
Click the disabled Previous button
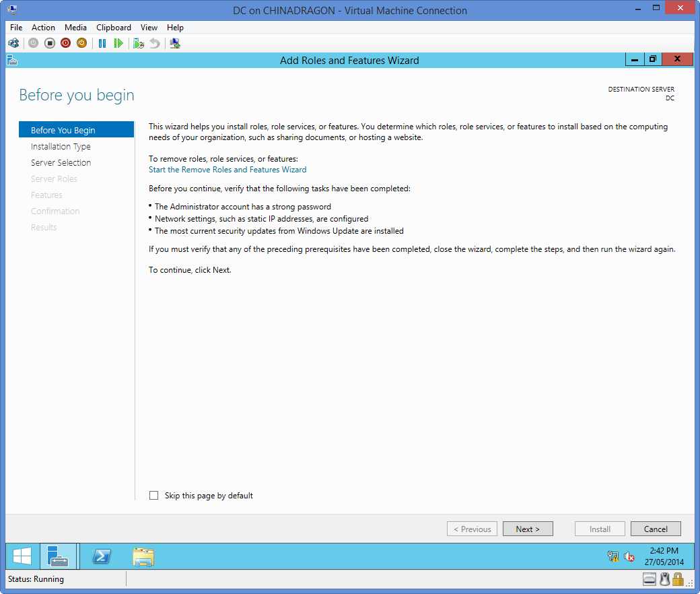pyautogui.click(x=472, y=529)
